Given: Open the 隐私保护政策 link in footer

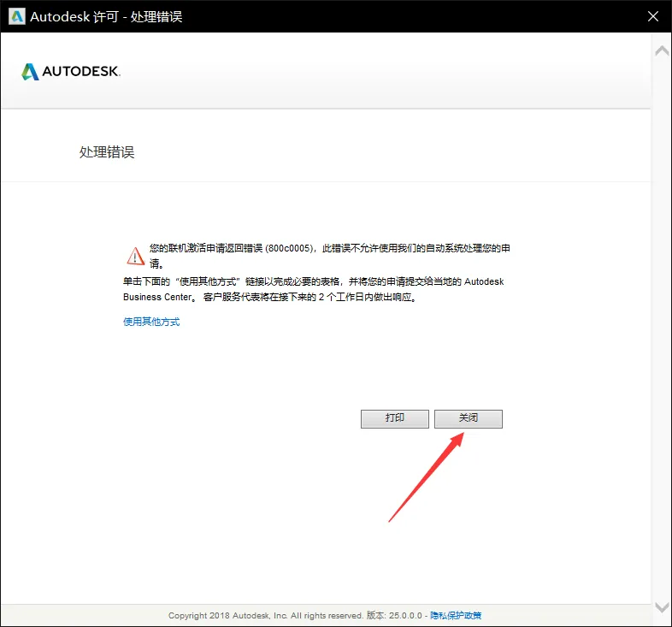Looking at the screenshot, I should coord(456,615).
